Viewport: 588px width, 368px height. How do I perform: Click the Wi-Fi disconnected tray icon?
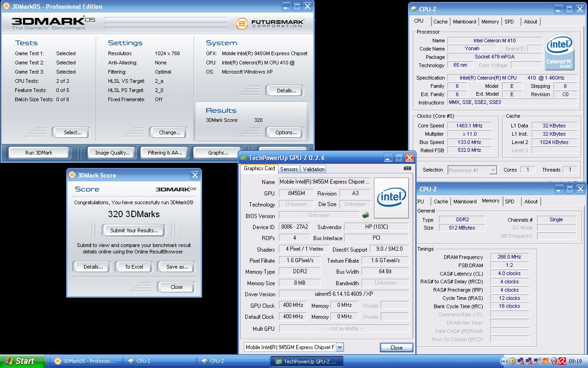554,361
